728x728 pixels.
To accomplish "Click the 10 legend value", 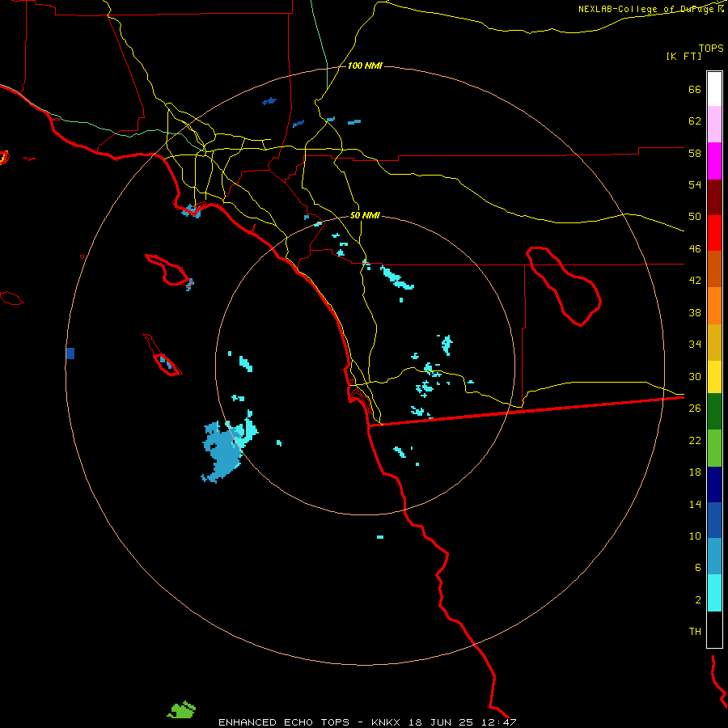I will [x=695, y=535].
